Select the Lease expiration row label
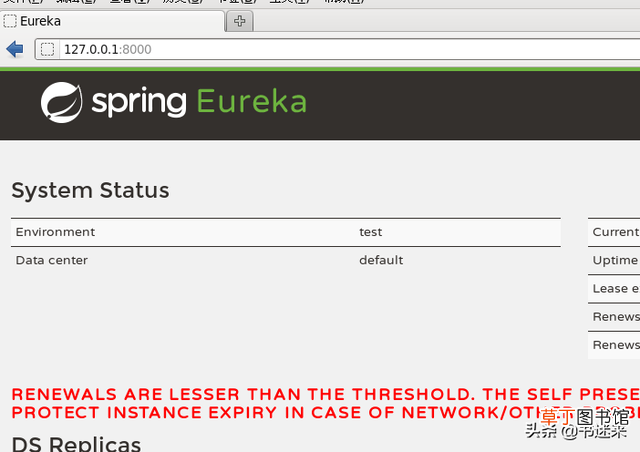 tap(616, 289)
